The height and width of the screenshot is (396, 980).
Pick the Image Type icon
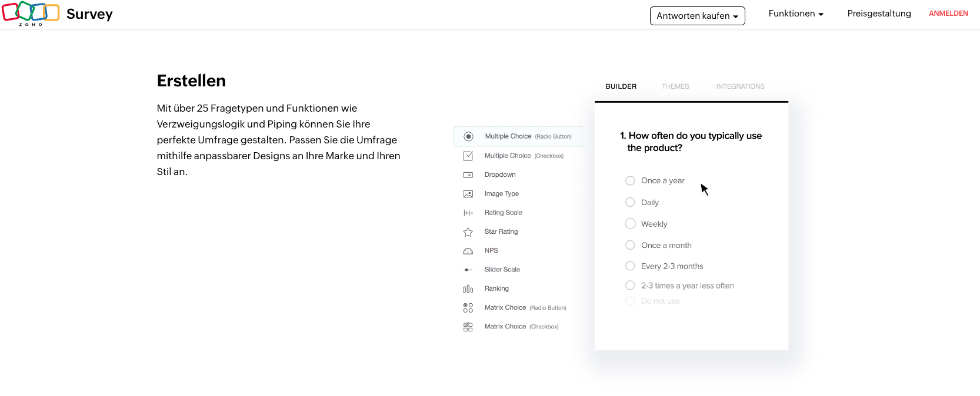pyautogui.click(x=468, y=194)
